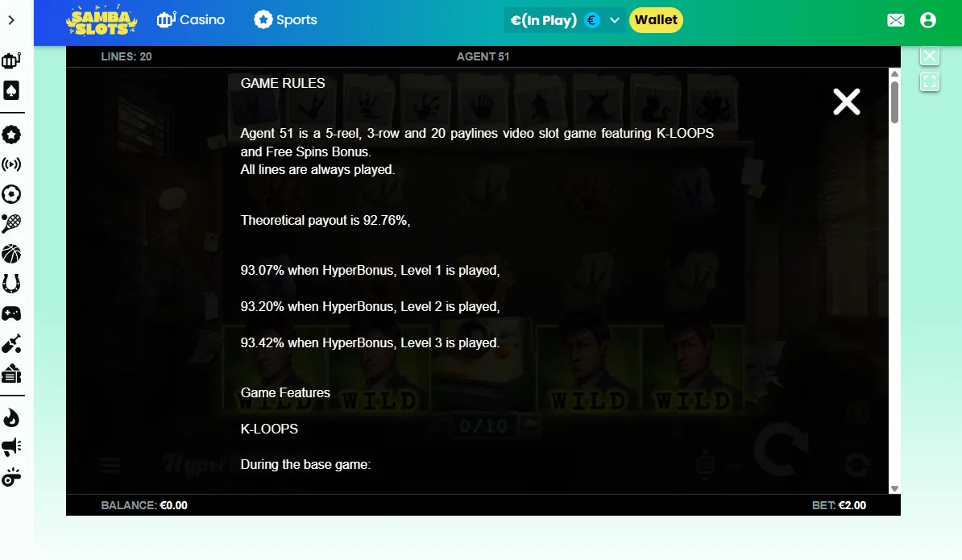
Task: Click the game rules vertical scrollbar thumb
Action: 894,102
